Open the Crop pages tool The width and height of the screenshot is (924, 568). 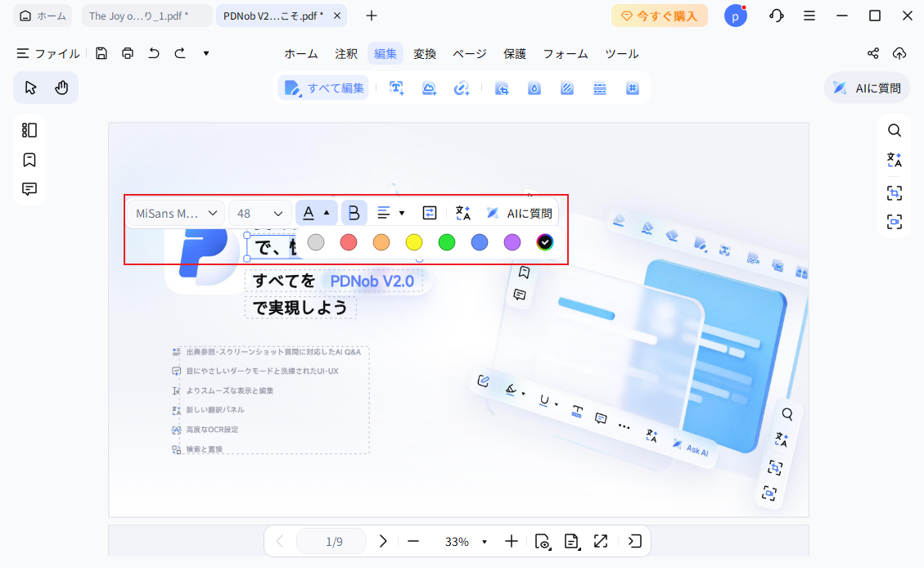coord(502,88)
